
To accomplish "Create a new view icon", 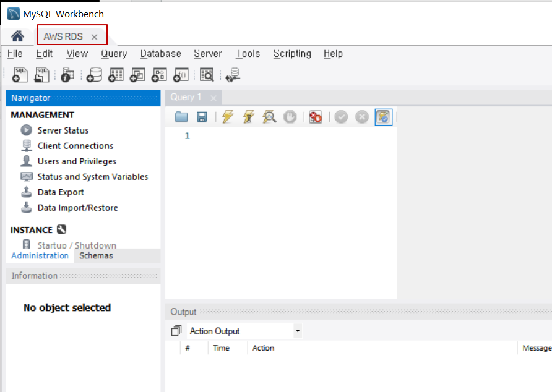I will point(137,75).
